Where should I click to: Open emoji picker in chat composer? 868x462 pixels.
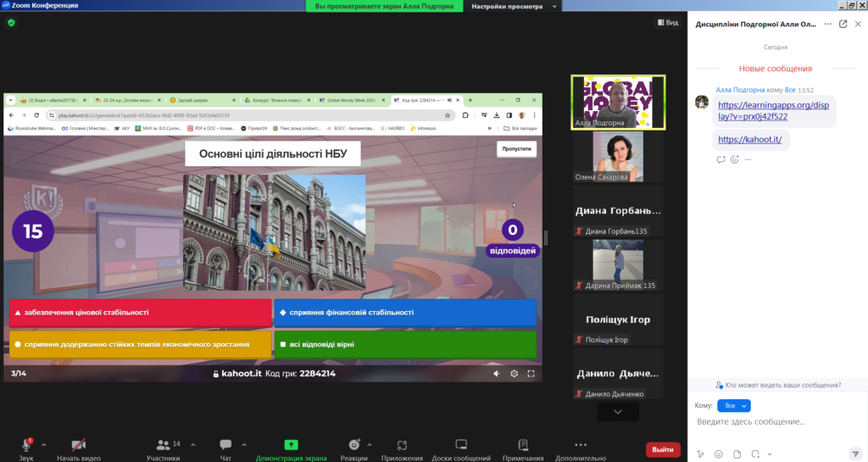719,454
